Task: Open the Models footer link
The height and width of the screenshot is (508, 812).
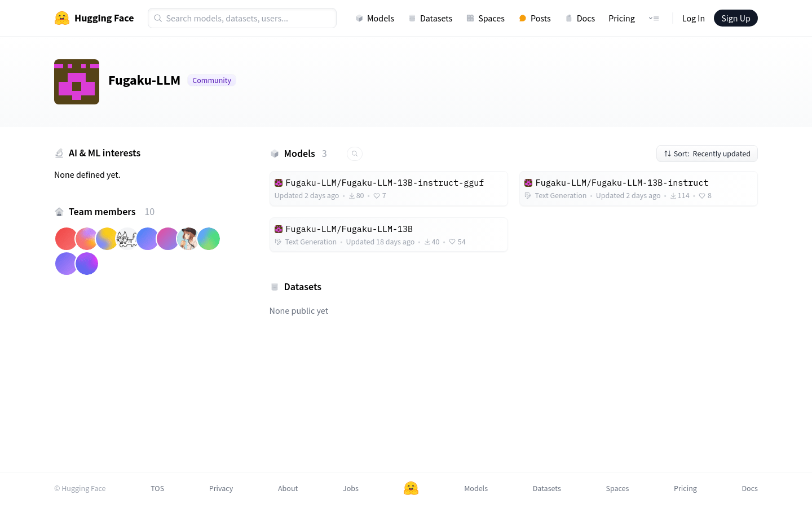Action: (476, 489)
